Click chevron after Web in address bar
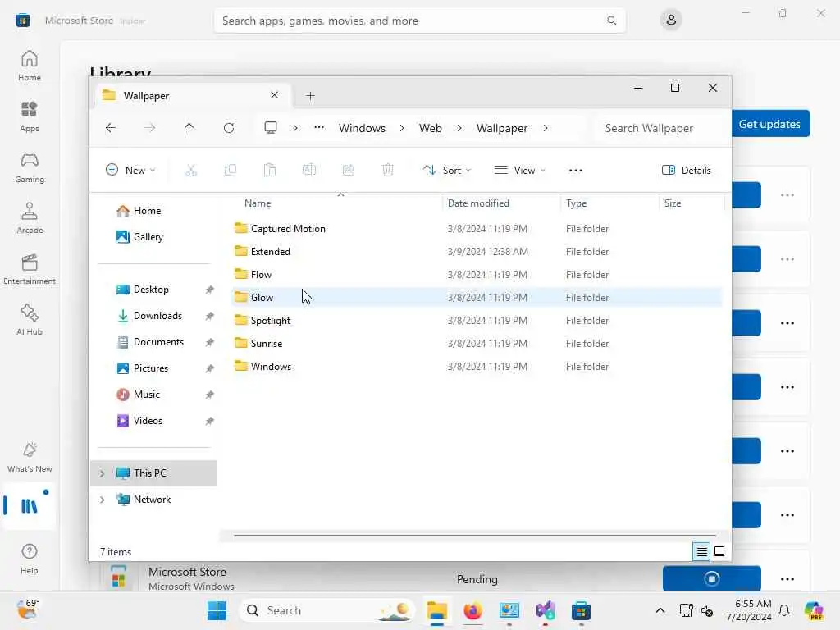The image size is (840, 630). (x=459, y=128)
